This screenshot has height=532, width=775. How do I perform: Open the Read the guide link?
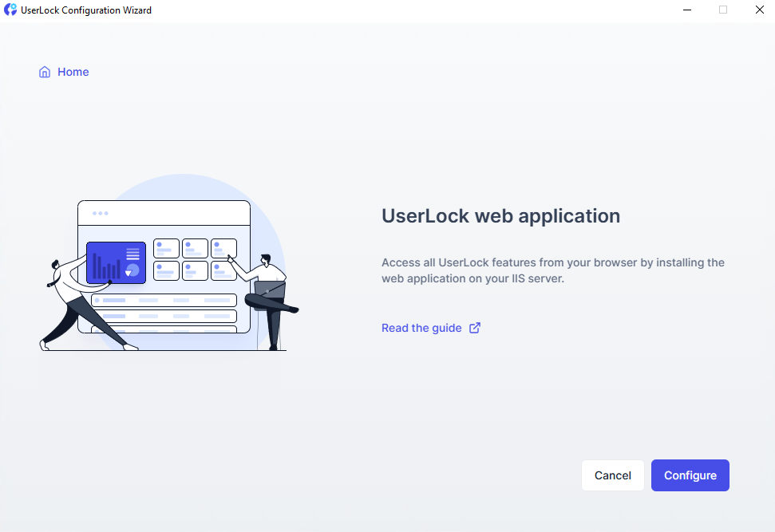[x=421, y=328]
